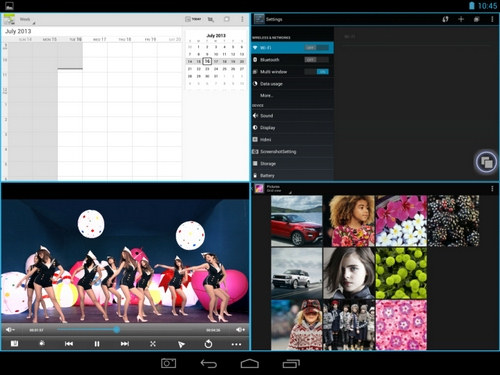Tap the Back navigation button
This screenshot has height=375, width=500.
coord(209,363)
